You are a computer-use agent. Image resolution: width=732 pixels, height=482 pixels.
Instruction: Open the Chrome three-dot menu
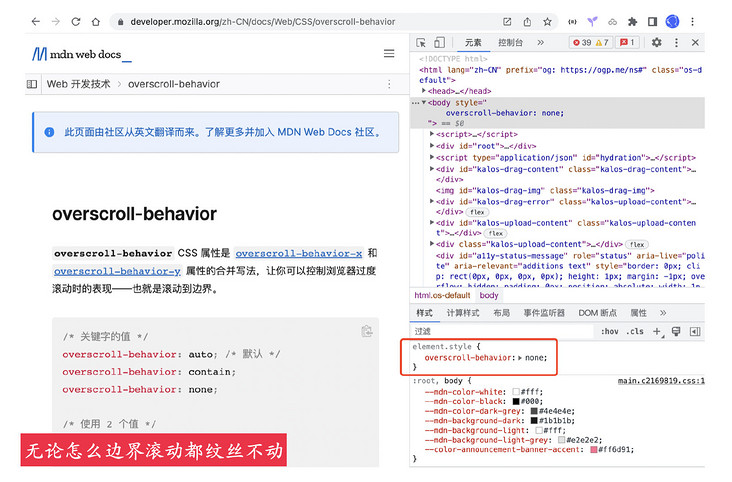coord(692,21)
